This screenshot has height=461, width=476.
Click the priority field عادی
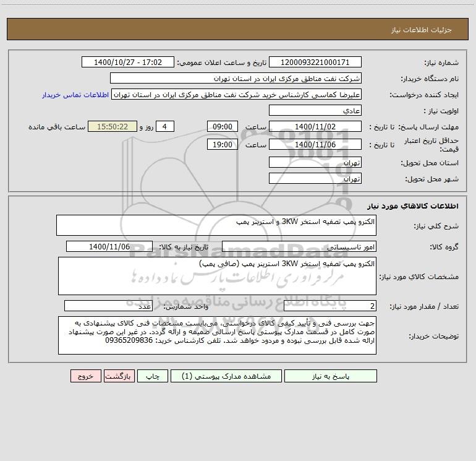coord(315,110)
